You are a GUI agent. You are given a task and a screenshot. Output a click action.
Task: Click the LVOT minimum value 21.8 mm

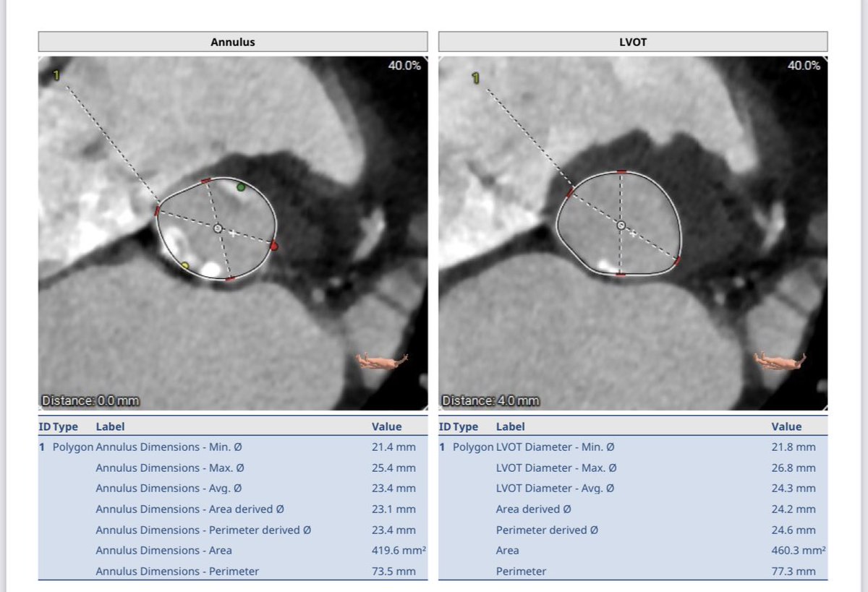coord(793,447)
